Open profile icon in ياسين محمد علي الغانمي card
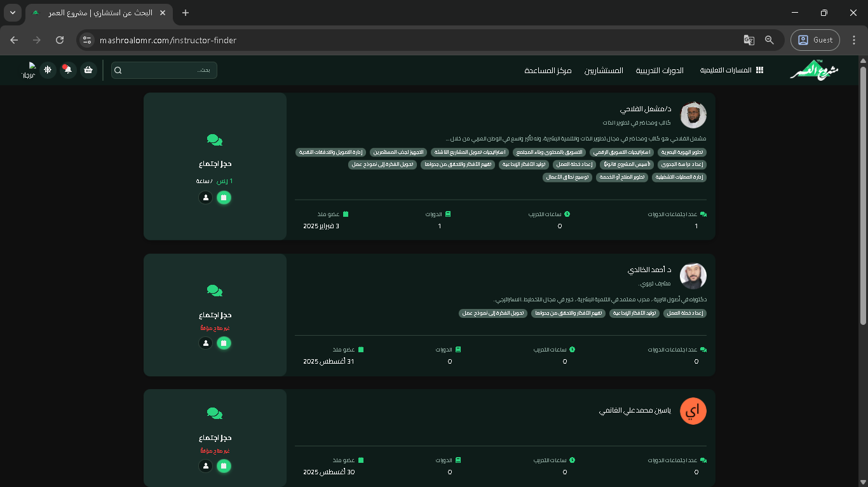The image size is (868, 487). (x=205, y=466)
